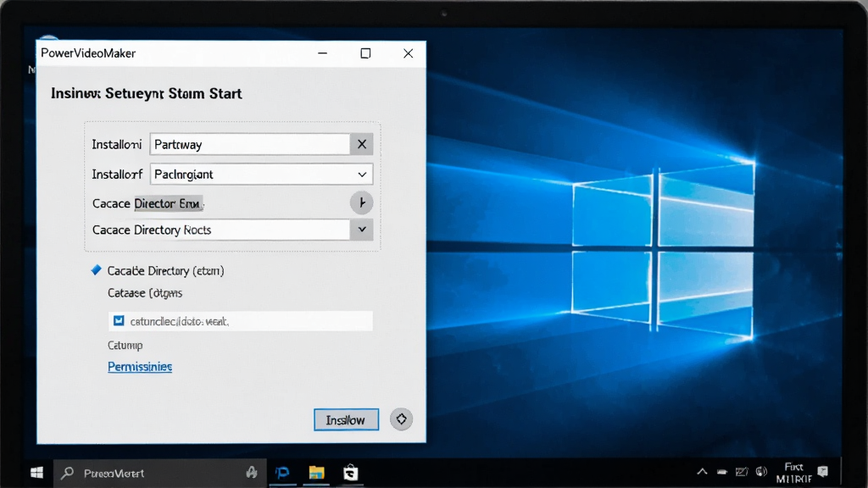Click the taskbar search box
Screen dimensions: 868x488
pyautogui.click(x=160, y=473)
